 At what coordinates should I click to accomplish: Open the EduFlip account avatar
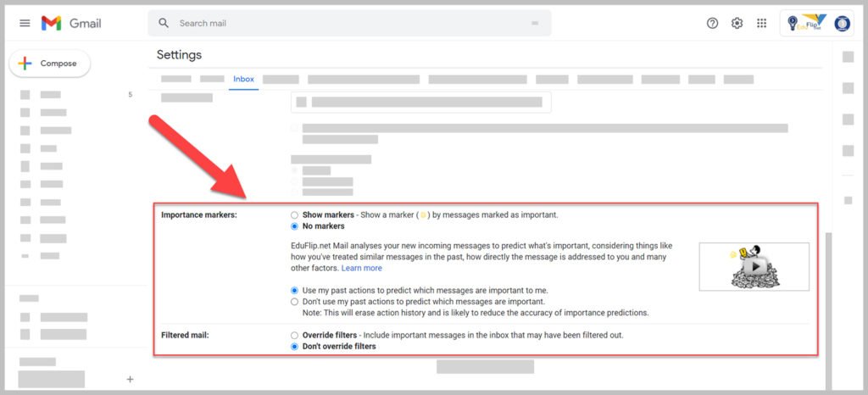pos(843,23)
